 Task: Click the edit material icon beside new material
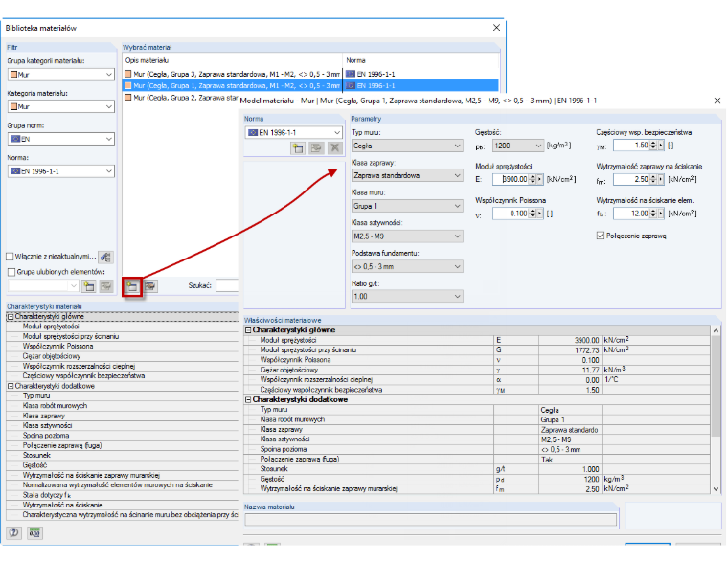click(150, 286)
